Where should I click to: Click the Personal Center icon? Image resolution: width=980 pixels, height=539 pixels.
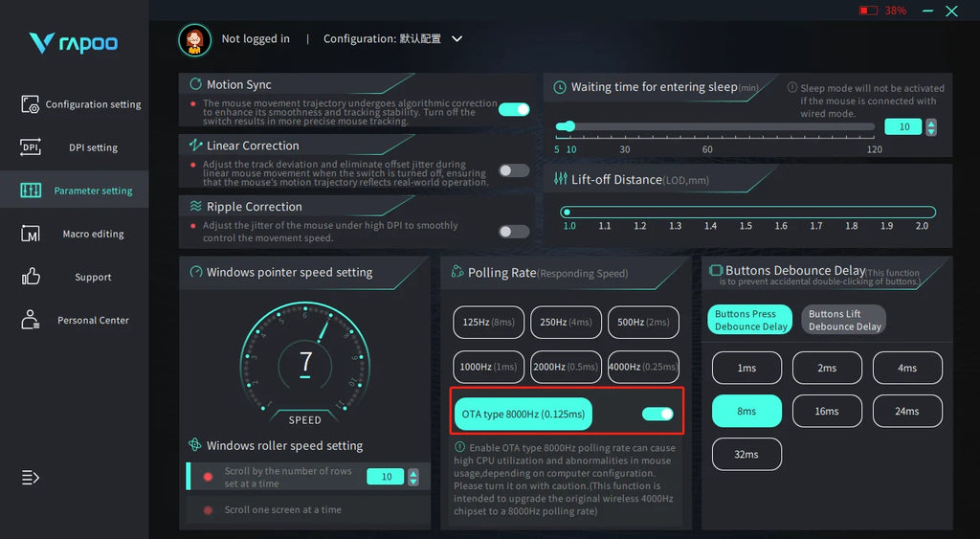(x=30, y=320)
